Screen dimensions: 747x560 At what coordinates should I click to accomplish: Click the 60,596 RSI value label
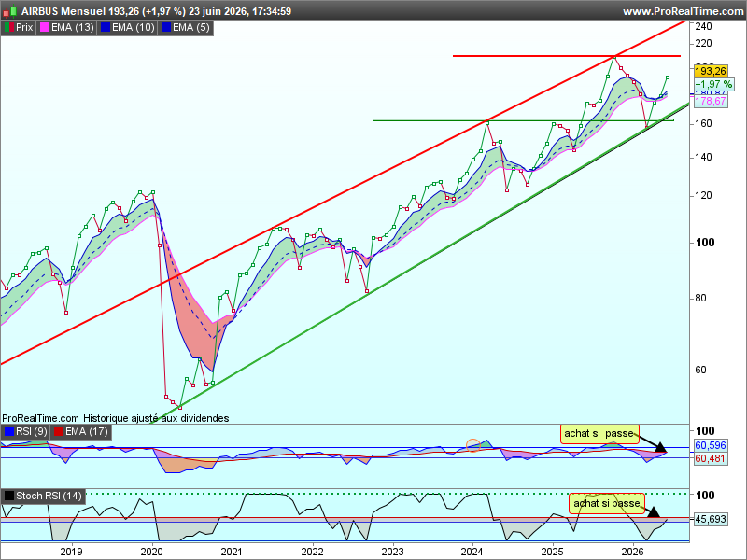[x=711, y=446]
